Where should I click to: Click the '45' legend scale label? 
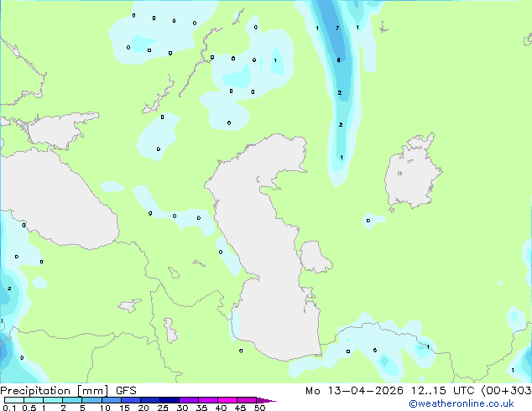coord(240,408)
